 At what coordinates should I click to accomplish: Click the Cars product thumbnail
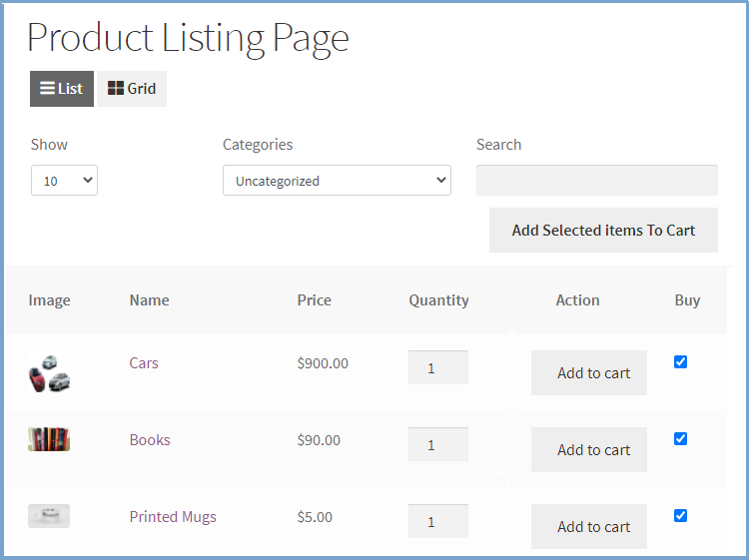tap(49, 373)
